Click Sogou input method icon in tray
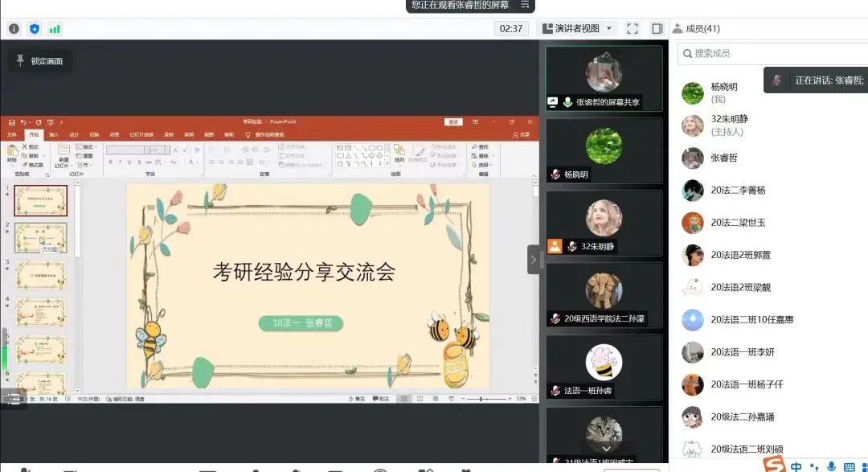 [773, 465]
